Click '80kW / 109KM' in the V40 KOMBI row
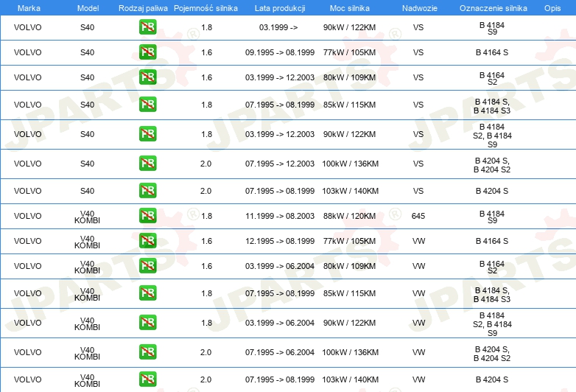This screenshot has height=392, width=576. coord(349,265)
